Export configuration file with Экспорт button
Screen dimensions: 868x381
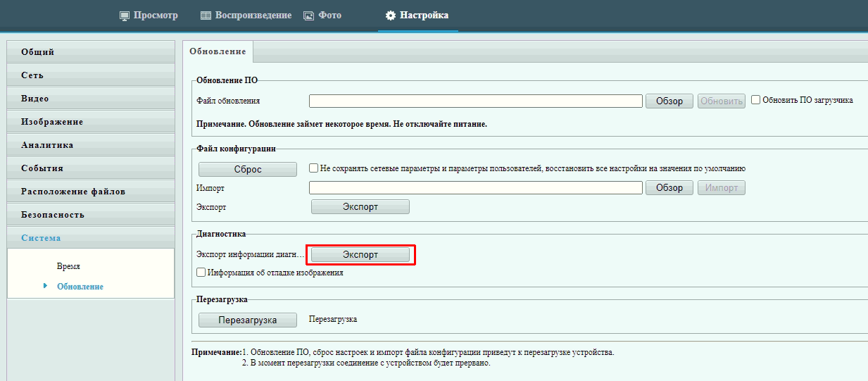(360, 207)
